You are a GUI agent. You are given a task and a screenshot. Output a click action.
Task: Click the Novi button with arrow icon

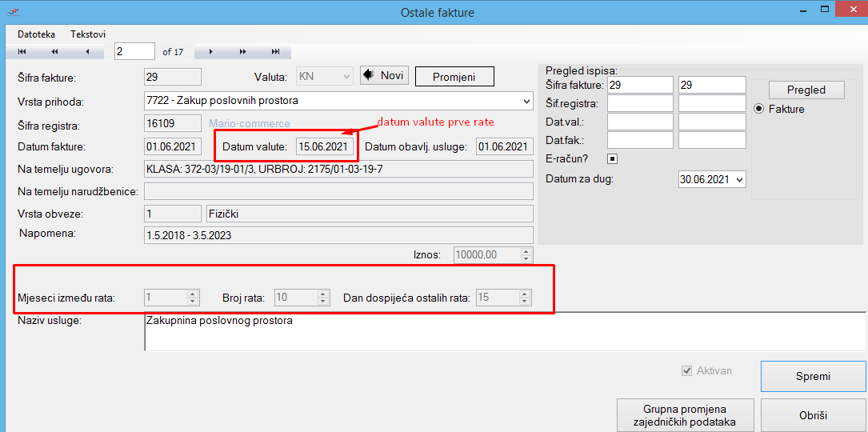[x=384, y=75]
